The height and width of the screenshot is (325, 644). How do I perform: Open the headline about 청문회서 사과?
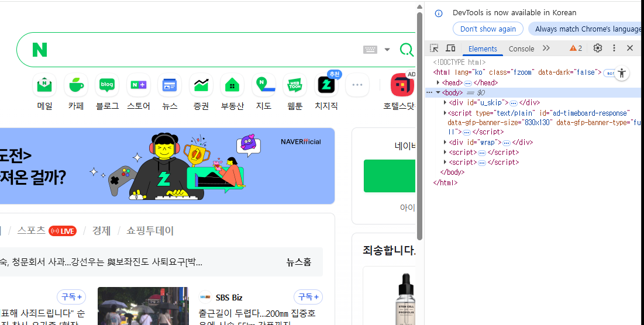[101, 262]
